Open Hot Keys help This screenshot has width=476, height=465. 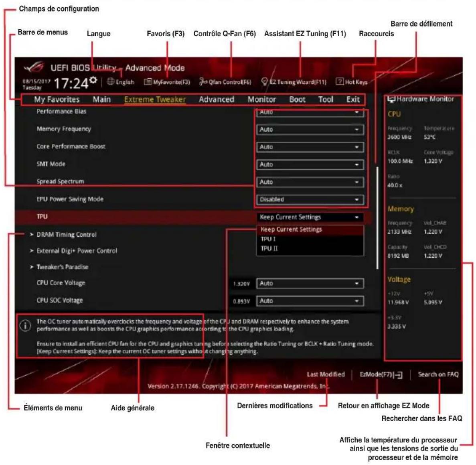coord(352,82)
